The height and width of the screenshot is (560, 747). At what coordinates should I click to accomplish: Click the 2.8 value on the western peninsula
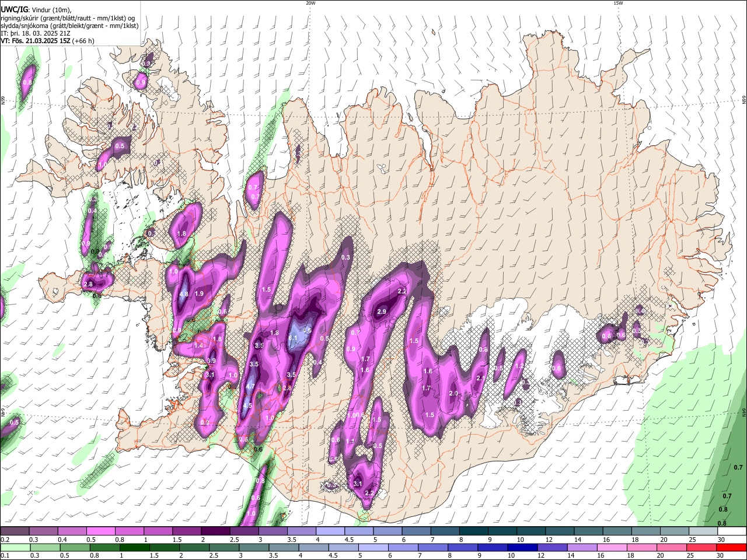[88, 285]
